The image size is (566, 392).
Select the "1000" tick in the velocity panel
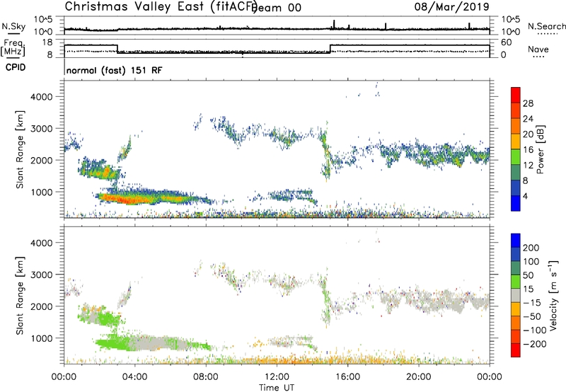(41, 338)
